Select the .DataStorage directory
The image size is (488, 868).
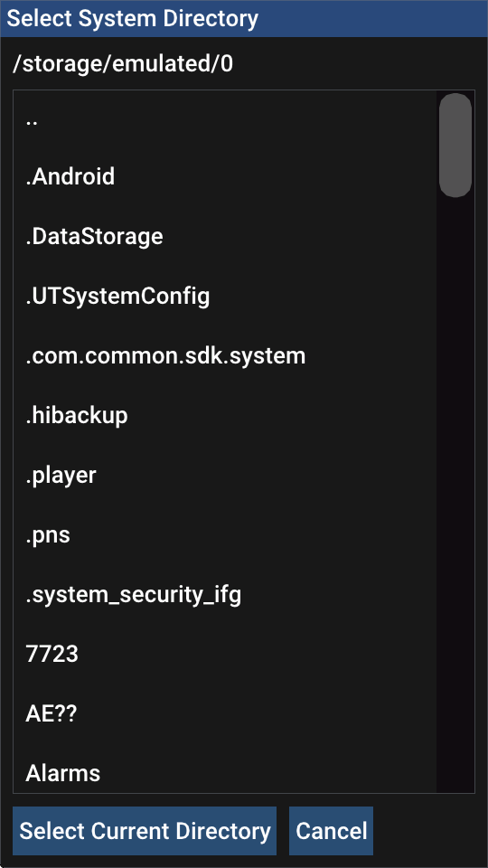point(225,237)
